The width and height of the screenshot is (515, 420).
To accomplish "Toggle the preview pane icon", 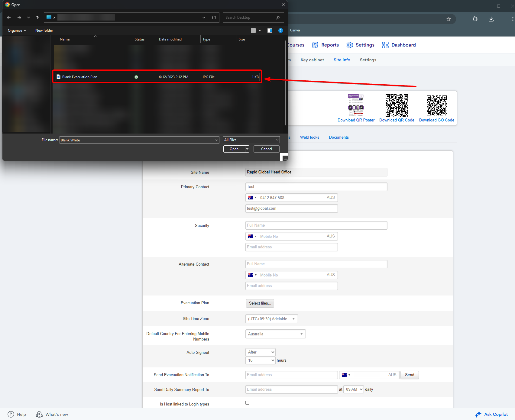I will tap(270, 31).
